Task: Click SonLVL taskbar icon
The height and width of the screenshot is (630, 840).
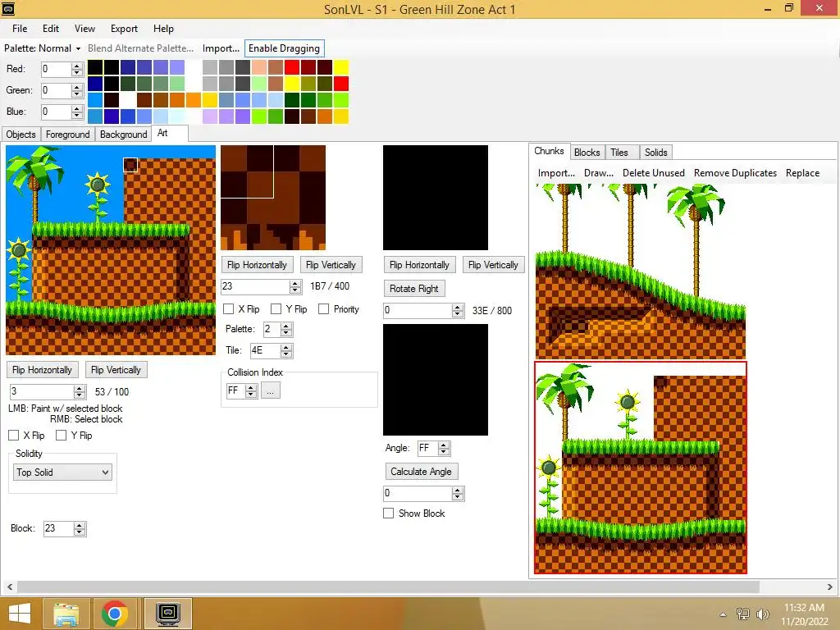Action: click(x=168, y=614)
